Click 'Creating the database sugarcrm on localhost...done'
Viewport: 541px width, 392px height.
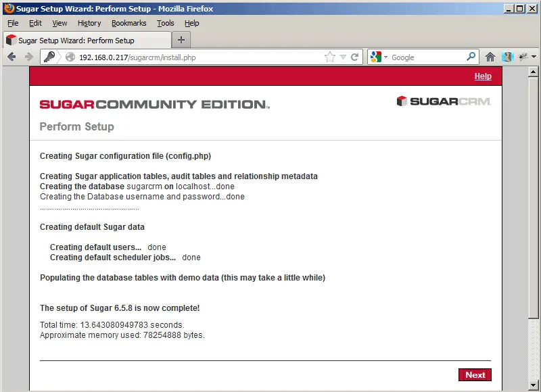137,187
